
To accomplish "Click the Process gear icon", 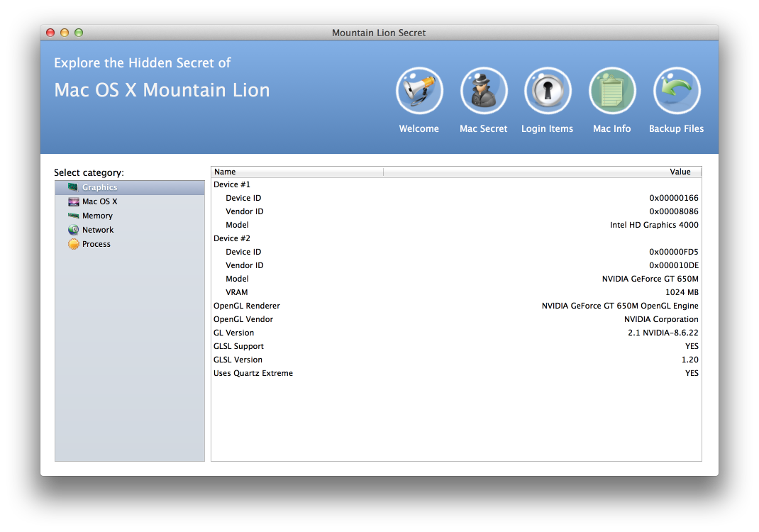I will 73,244.
